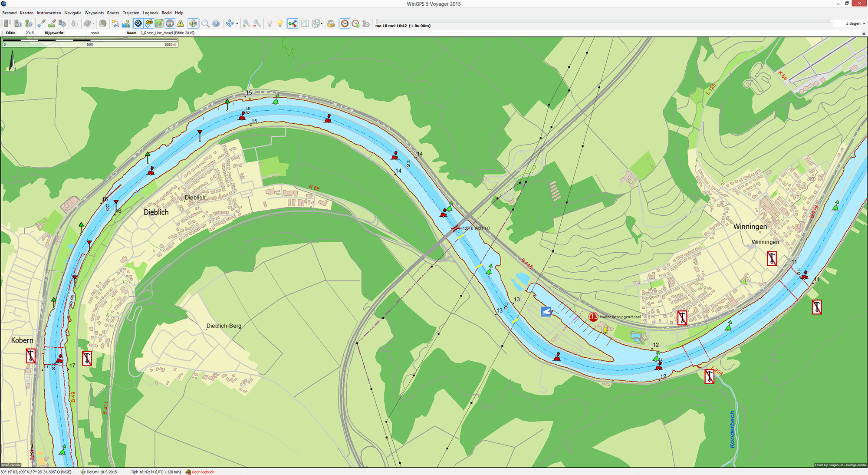
Task: Open the Routes menu
Action: pyautogui.click(x=113, y=13)
